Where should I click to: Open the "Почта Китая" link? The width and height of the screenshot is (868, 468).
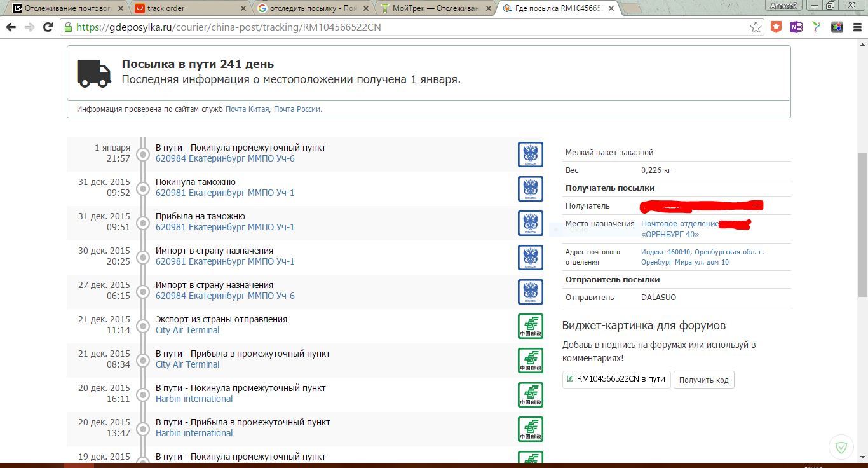tap(247, 109)
